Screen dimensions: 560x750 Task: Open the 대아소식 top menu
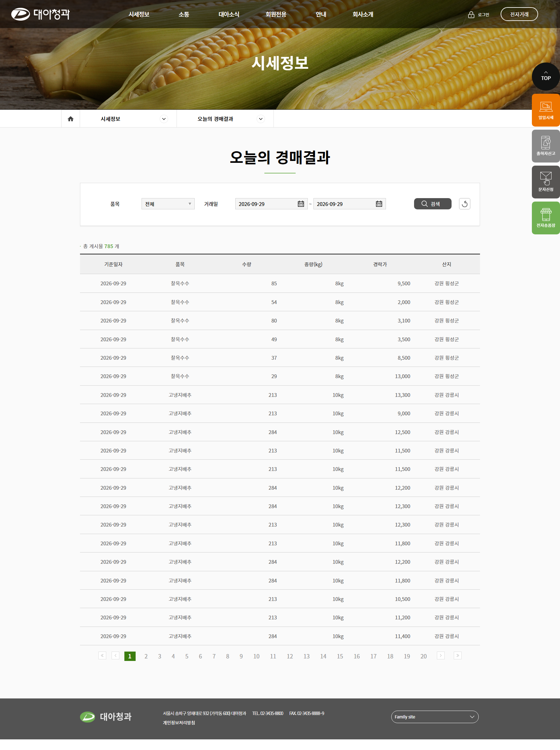(229, 14)
